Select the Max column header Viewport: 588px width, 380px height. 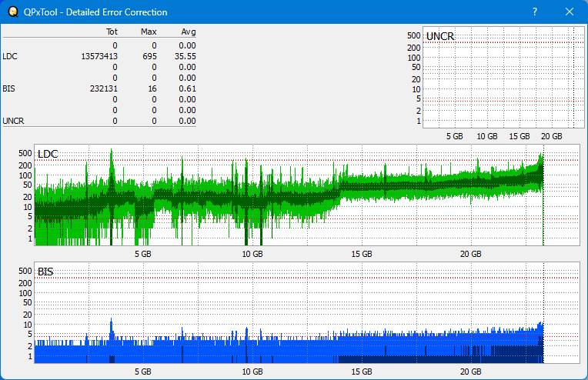tap(149, 32)
